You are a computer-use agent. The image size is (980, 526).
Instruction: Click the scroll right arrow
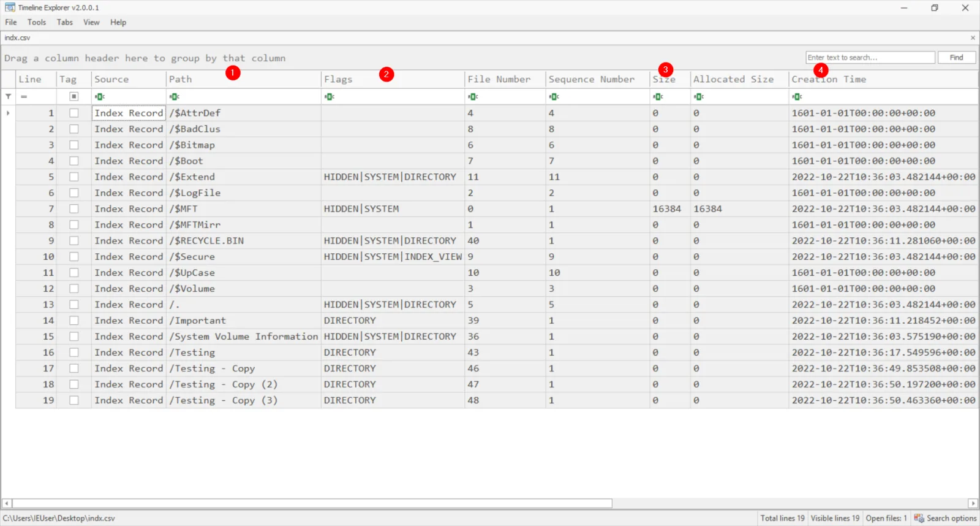click(x=973, y=503)
